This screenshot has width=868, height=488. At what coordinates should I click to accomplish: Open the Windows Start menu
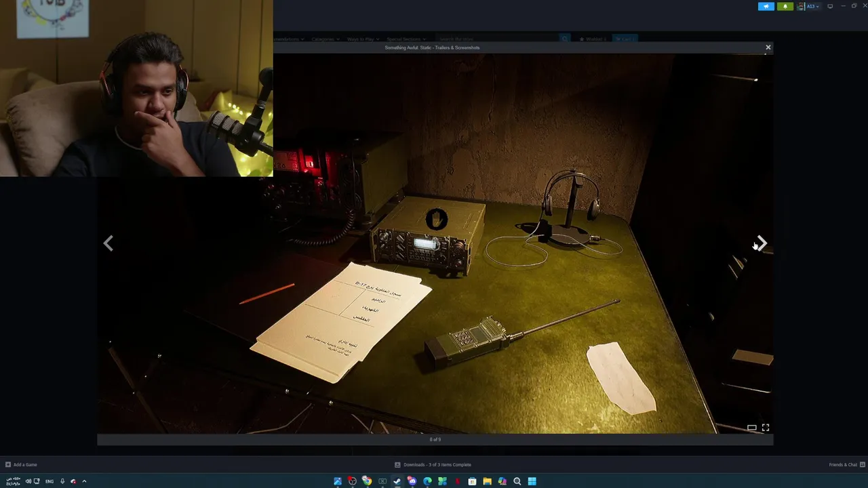532,481
